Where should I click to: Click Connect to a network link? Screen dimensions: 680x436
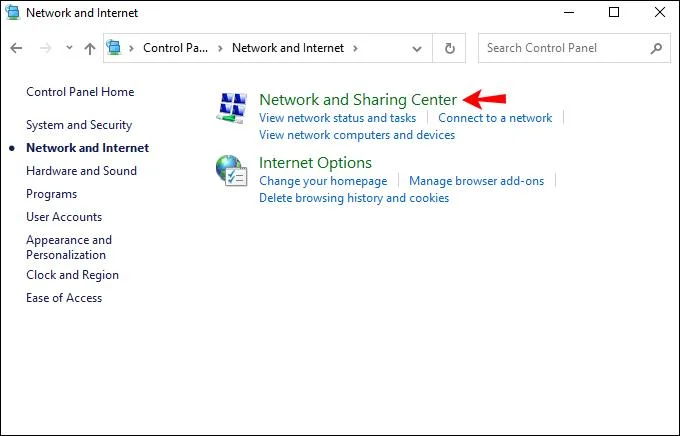coord(495,118)
